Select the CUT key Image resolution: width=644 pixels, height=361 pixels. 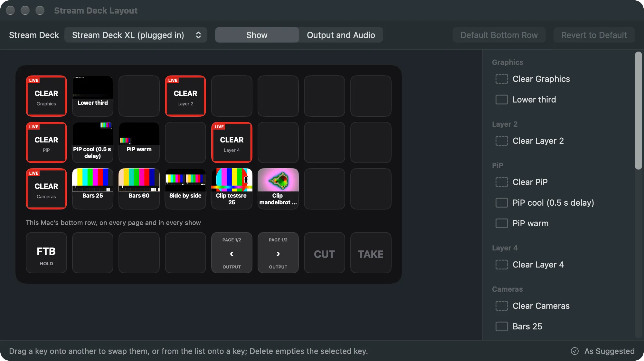point(325,253)
